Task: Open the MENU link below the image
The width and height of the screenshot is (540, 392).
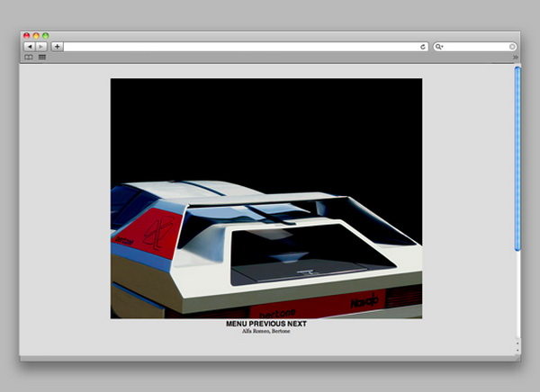Action: (236, 324)
